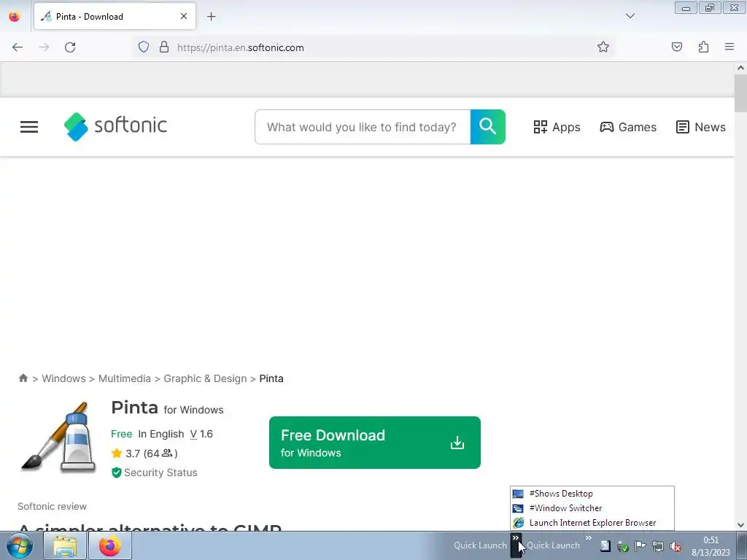Select #Window Switcher in popup menu
The height and width of the screenshot is (560, 747).
(592, 508)
